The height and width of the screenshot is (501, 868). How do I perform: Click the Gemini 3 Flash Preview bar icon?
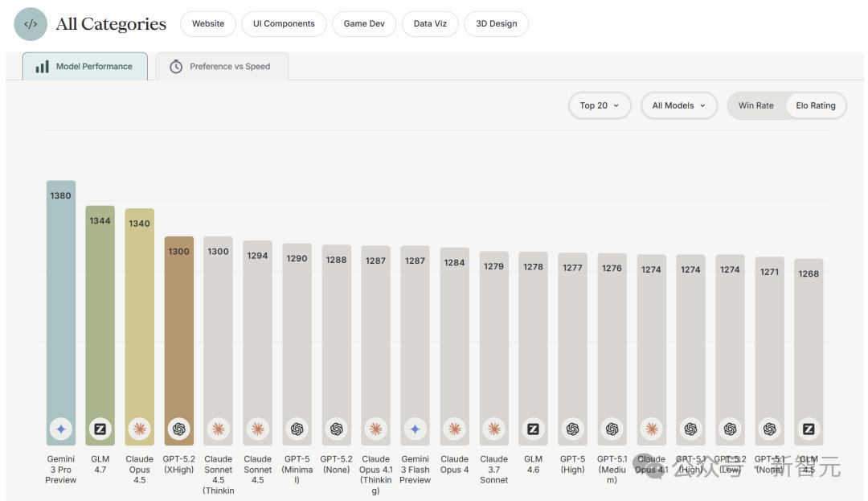click(416, 429)
